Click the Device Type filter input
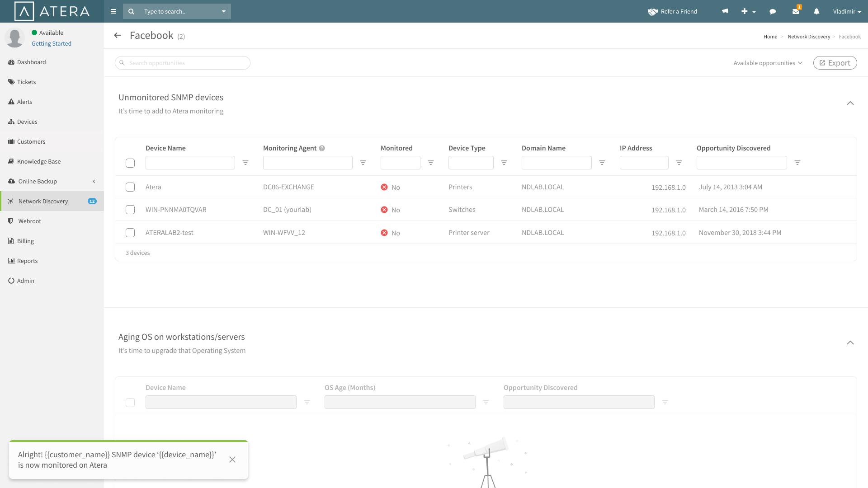This screenshot has width=868, height=488. click(471, 163)
